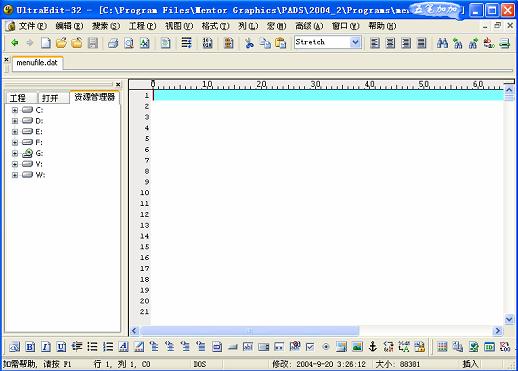Select the menufile.dat file tab
Screen dimensions: 518x371
(37, 63)
